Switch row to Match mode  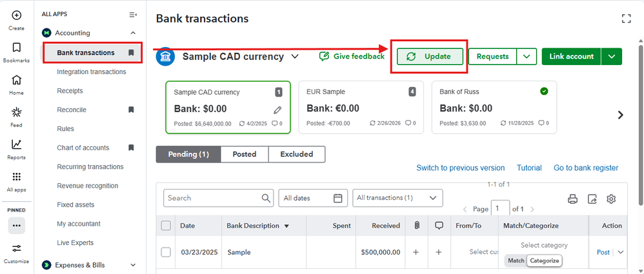tap(516, 261)
